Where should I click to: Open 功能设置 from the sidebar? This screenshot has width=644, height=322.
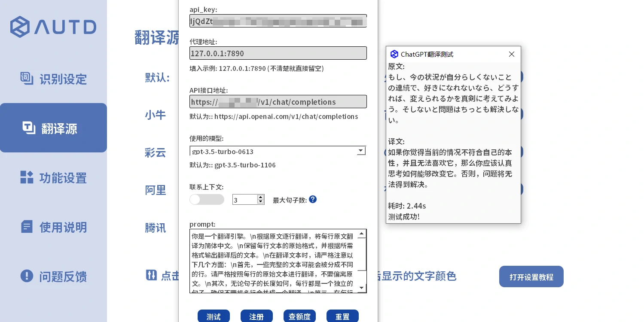53,178
